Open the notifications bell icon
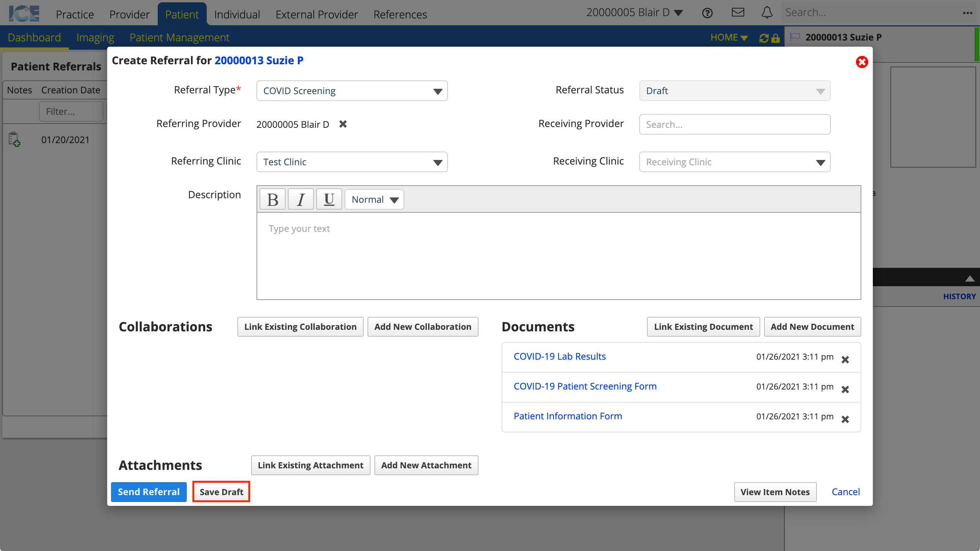The width and height of the screenshot is (980, 551). [x=767, y=13]
